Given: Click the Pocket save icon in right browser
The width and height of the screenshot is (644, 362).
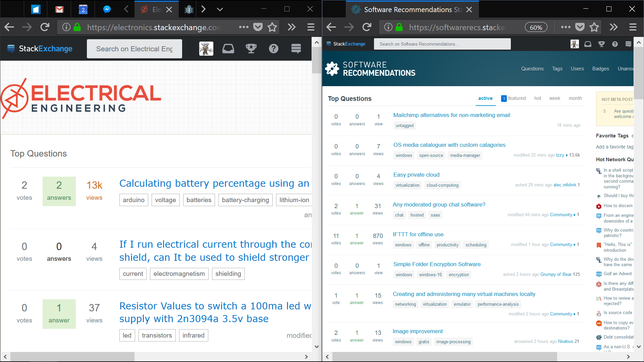Looking at the screenshot, I should pos(580,27).
